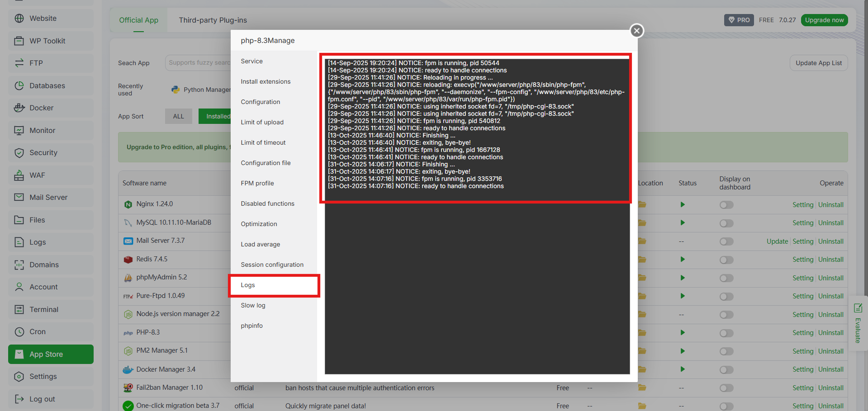Open the Website sidebar icon

(19, 19)
